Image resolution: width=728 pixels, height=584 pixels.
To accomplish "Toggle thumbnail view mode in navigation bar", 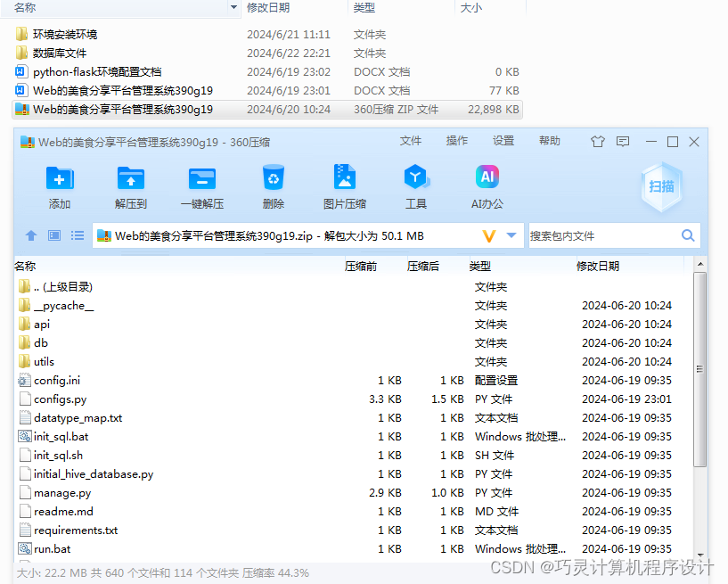I will [54, 234].
